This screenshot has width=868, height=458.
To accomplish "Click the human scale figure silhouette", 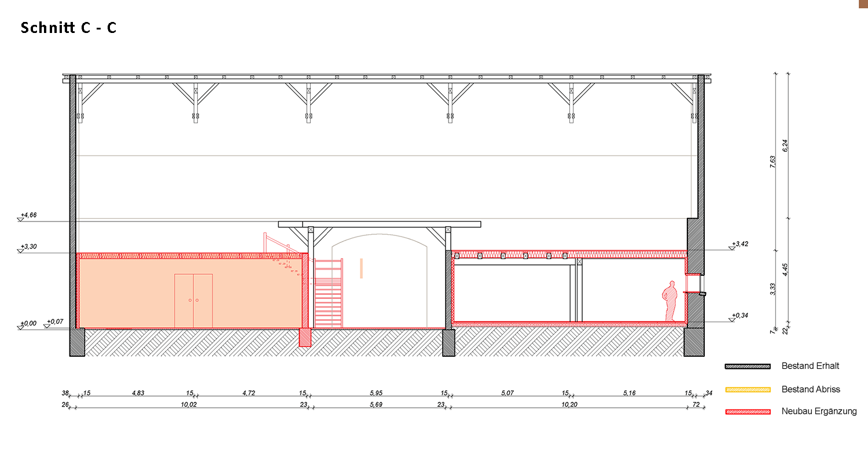I will click(x=670, y=301).
